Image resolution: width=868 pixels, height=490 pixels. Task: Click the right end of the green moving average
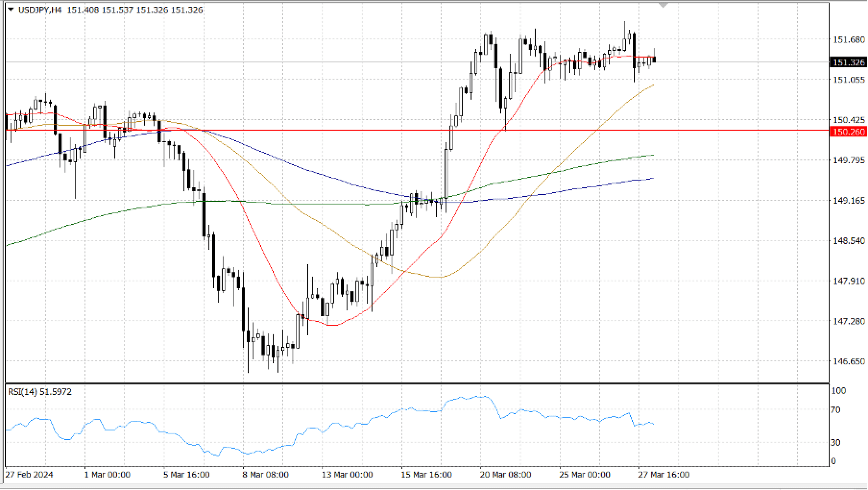pyautogui.click(x=652, y=155)
